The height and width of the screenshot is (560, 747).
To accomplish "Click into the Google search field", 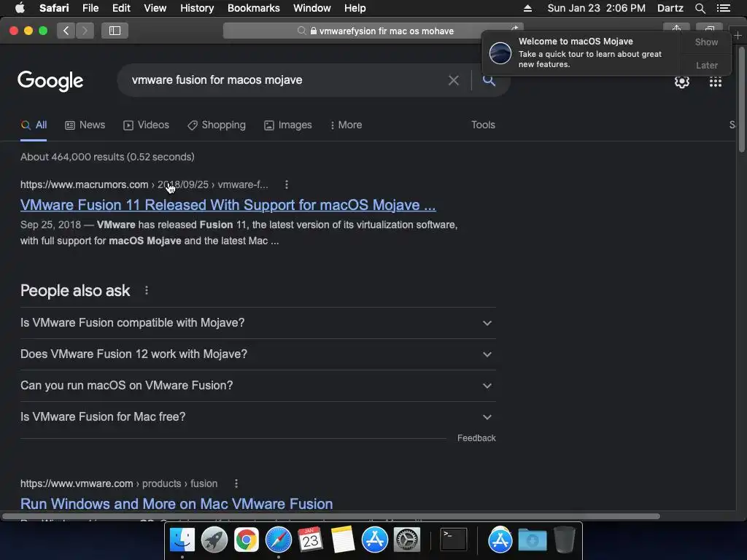I will click(286, 80).
